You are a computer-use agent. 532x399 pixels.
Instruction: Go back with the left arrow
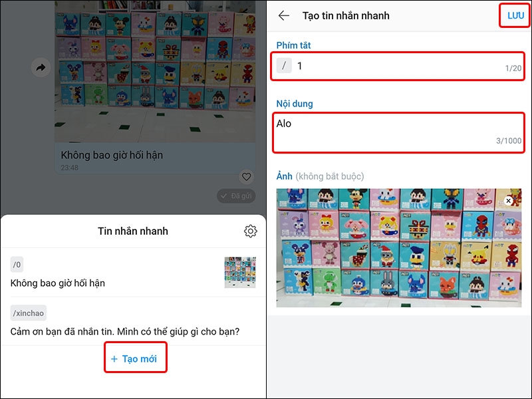(284, 15)
